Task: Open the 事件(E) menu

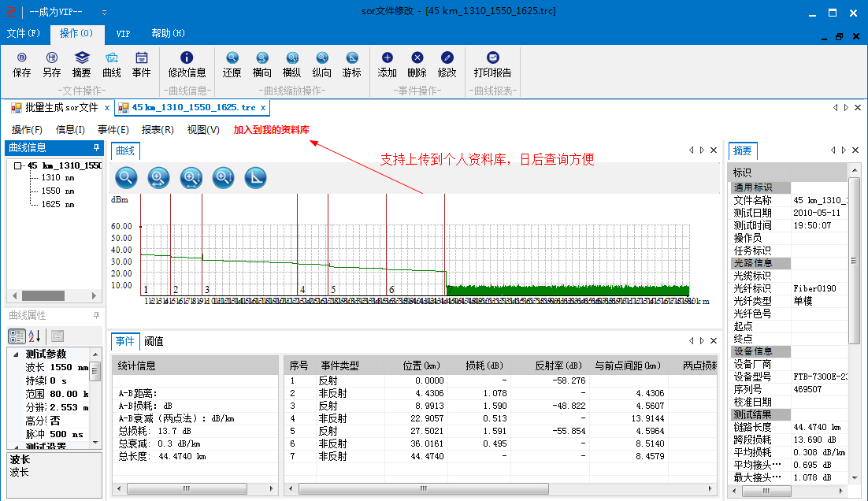Action: tap(112, 130)
